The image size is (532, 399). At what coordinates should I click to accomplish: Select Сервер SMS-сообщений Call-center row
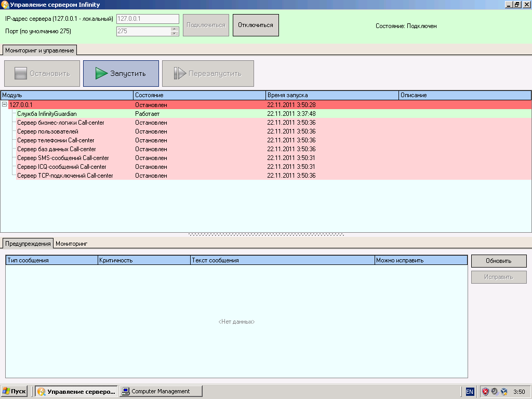click(274, 158)
